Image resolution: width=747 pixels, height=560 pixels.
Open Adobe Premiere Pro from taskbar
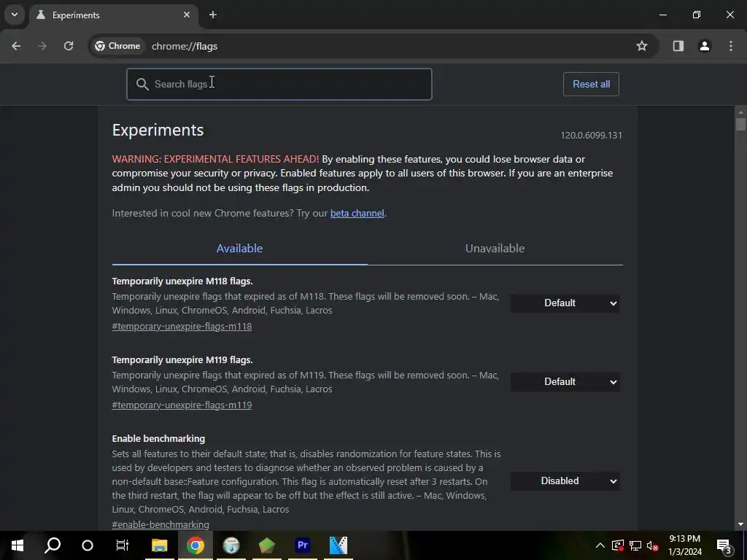(x=303, y=545)
